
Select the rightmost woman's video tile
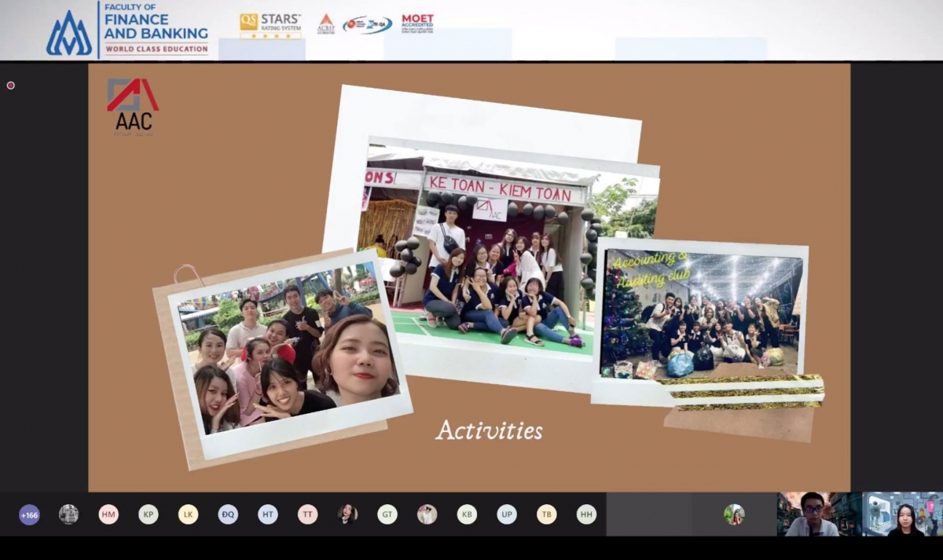click(x=902, y=514)
